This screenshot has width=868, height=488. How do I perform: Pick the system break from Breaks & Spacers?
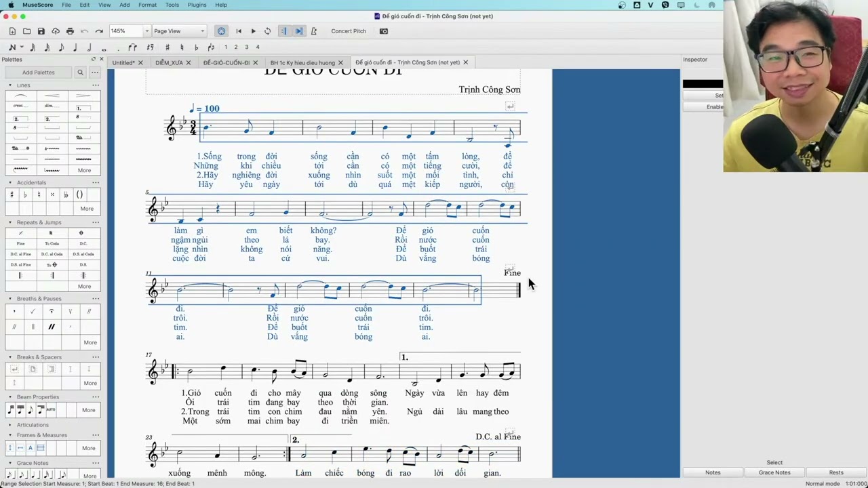tap(14, 369)
